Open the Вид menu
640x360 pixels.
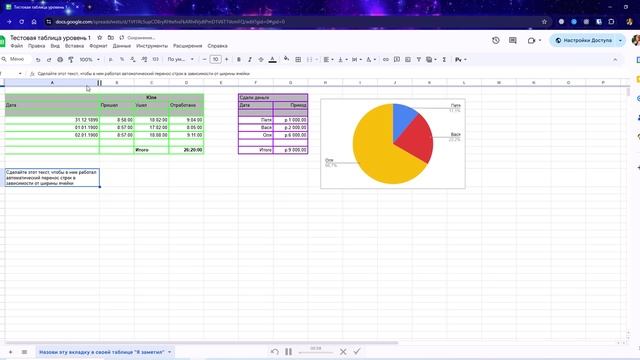55,46
